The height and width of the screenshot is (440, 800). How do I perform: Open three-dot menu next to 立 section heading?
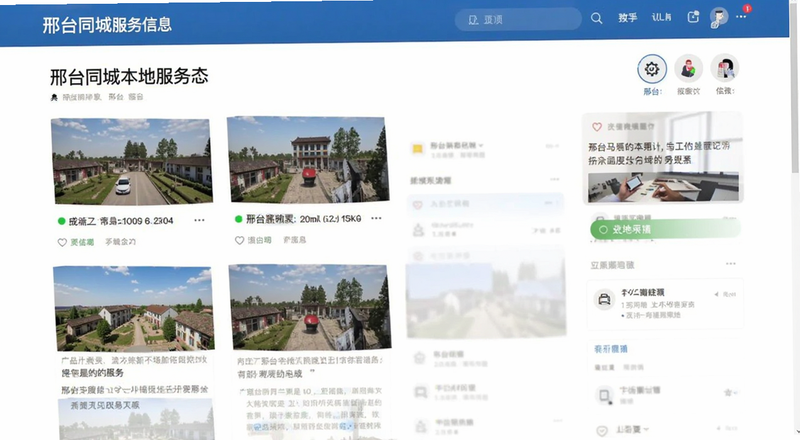point(731,264)
